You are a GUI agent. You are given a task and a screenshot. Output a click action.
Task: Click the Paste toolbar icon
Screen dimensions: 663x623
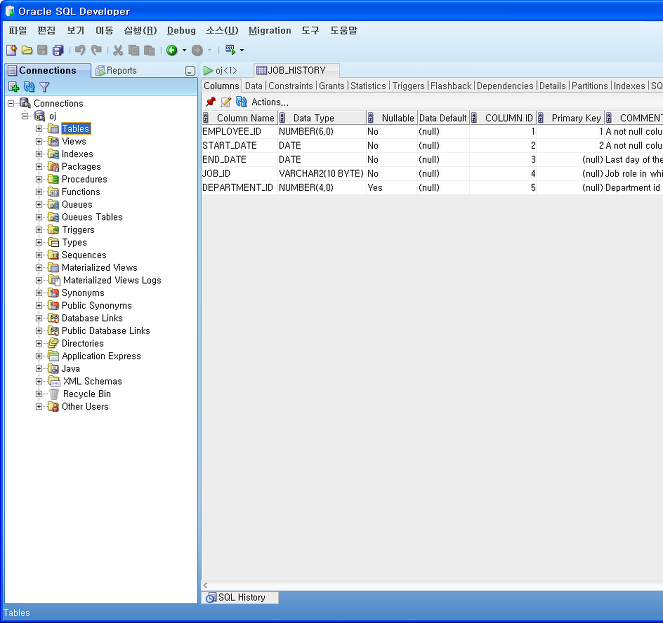point(149,50)
